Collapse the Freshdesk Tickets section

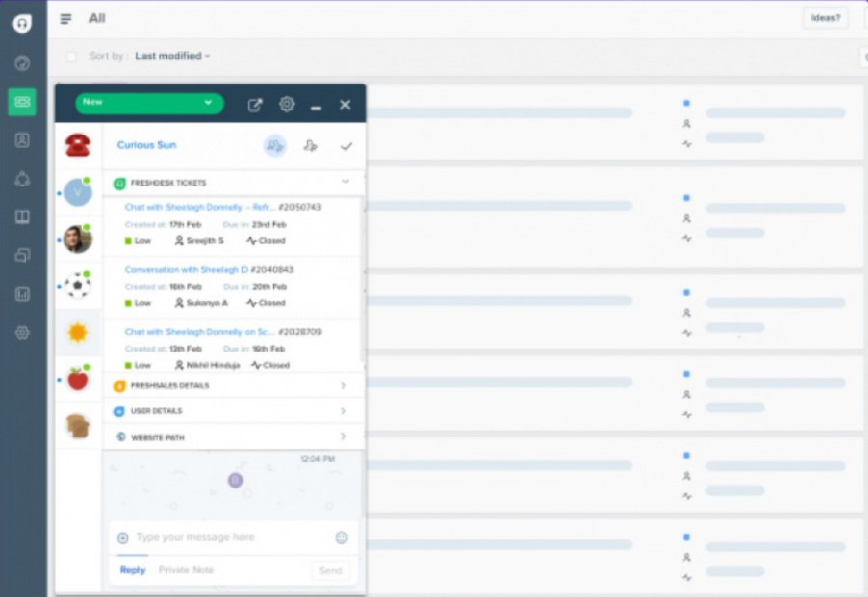coord(233,182)
